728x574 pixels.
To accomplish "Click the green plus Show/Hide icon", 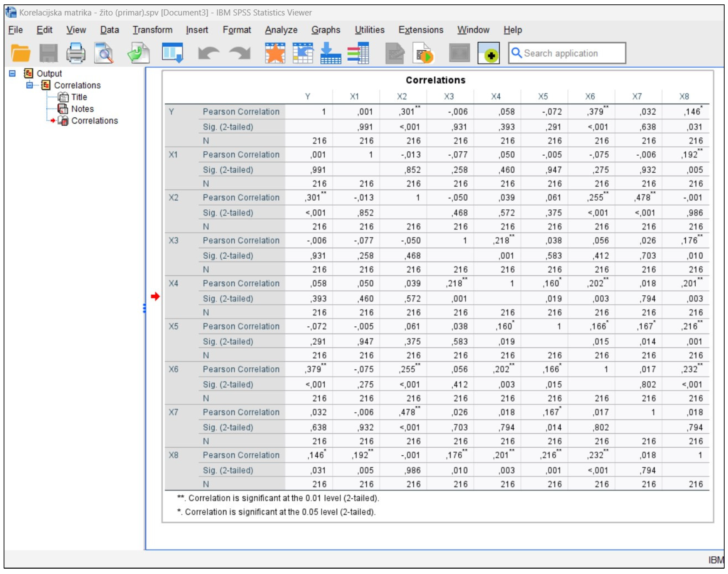I will pyautogui.click(x=488, y=53).
